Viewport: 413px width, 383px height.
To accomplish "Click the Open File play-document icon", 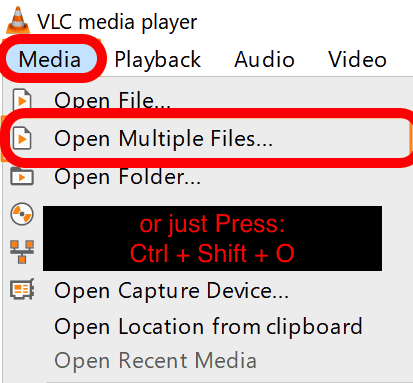I will click(x=22, y=99).
